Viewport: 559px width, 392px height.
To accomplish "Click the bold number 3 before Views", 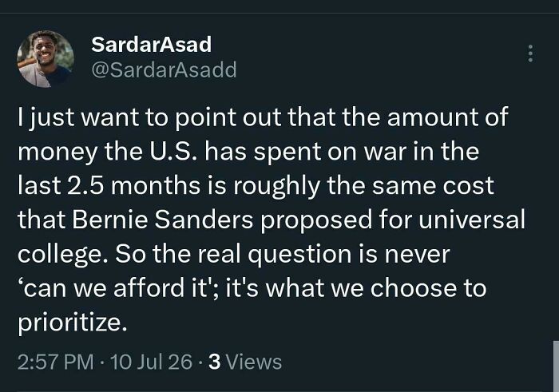I will 214,362.
